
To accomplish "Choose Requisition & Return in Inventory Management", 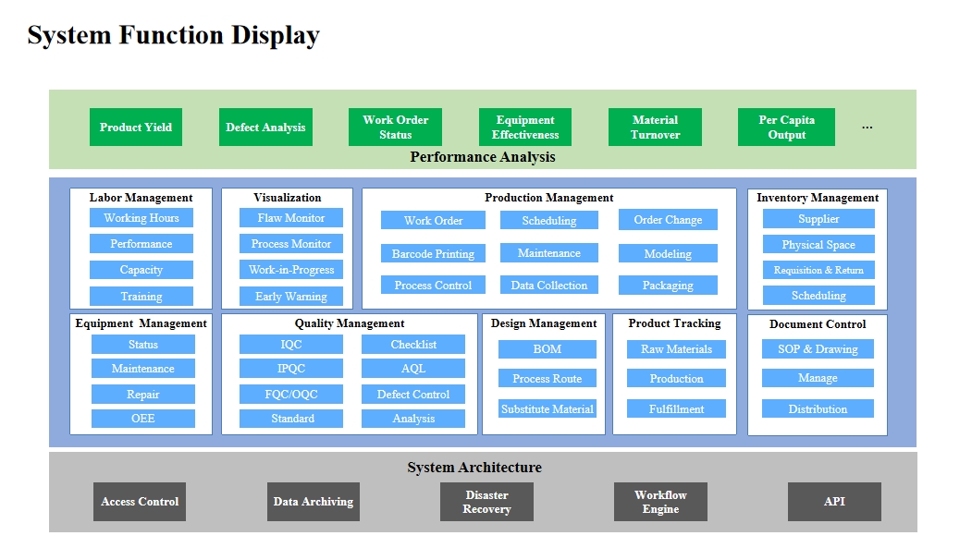I will (818, 271).
